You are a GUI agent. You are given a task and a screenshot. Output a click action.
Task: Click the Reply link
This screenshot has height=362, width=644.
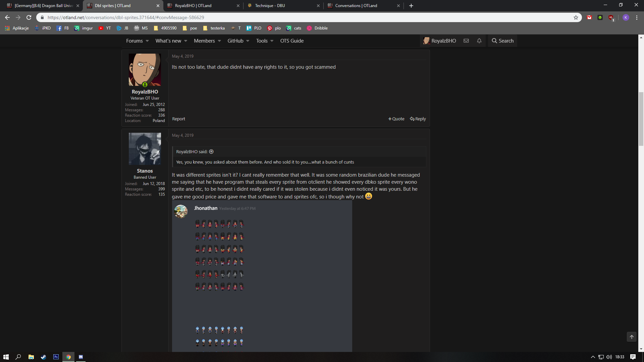coord(418,119)
